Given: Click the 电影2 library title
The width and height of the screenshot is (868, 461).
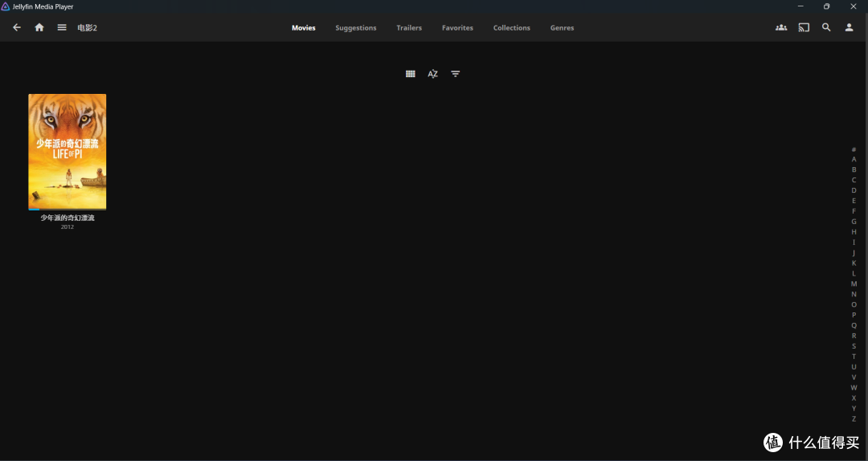Looking at the screenshot, I should (x=87, y=27).
